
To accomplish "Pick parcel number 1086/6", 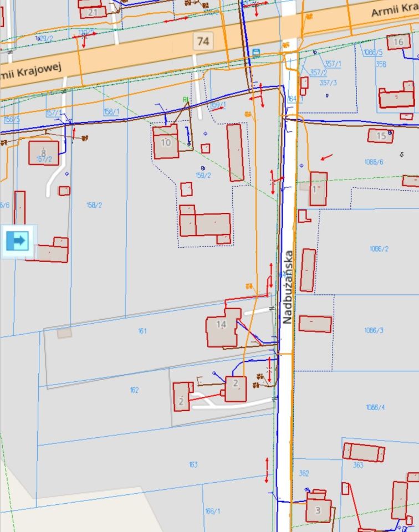I will point(374,162).
